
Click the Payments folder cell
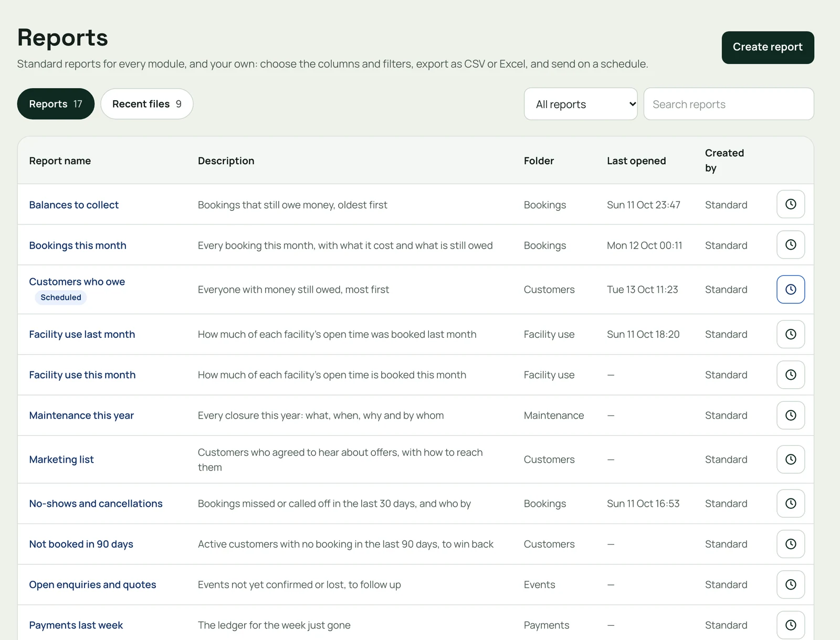click(547, 625)
